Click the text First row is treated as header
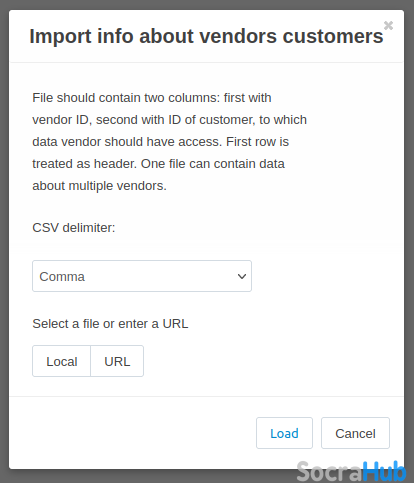The width and height of the screenshot is (414, 483). (158, 153)
